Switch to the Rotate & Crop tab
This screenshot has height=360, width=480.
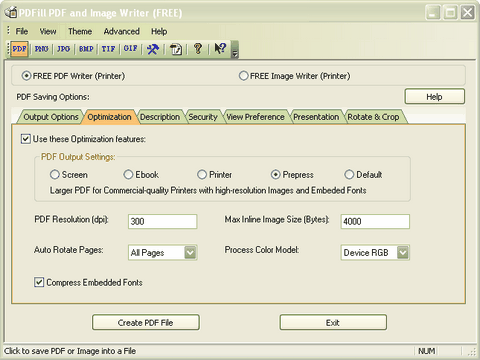tap(373, 117)
